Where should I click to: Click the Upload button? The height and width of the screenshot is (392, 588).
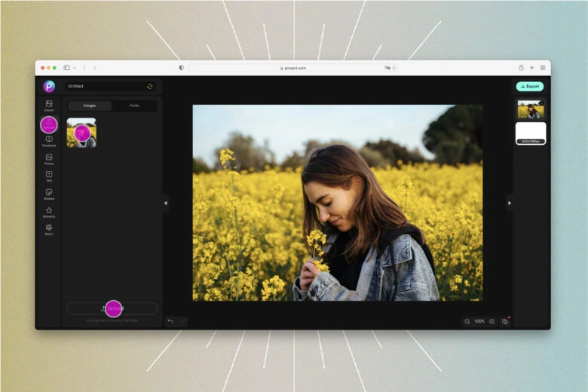[112, 308]
